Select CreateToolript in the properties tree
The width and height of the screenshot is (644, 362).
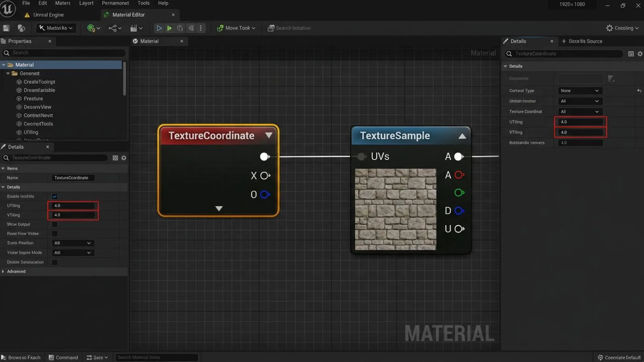pos(39,82)
